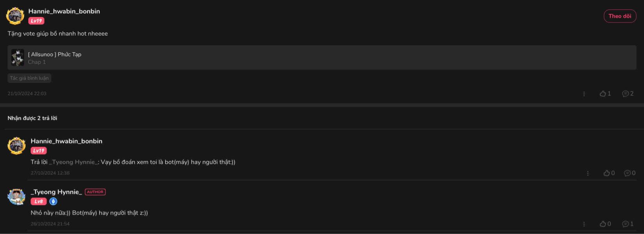The height and width of the screenshot is (234, 644).
Task: Click the Lv19 badge on the top comment
Action: point(36,21)
